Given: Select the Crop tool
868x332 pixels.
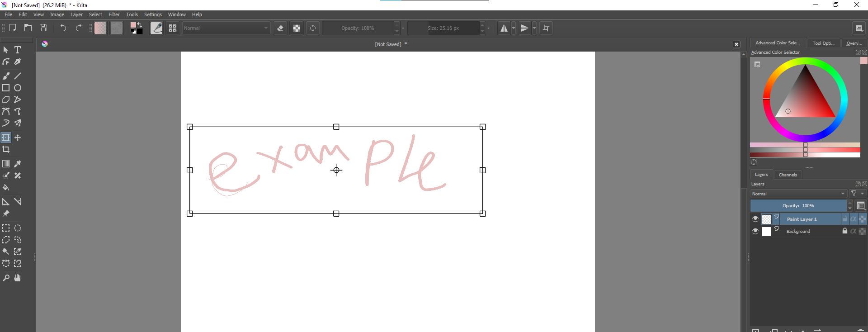Looking at the screenshot, I should (6, 149).
